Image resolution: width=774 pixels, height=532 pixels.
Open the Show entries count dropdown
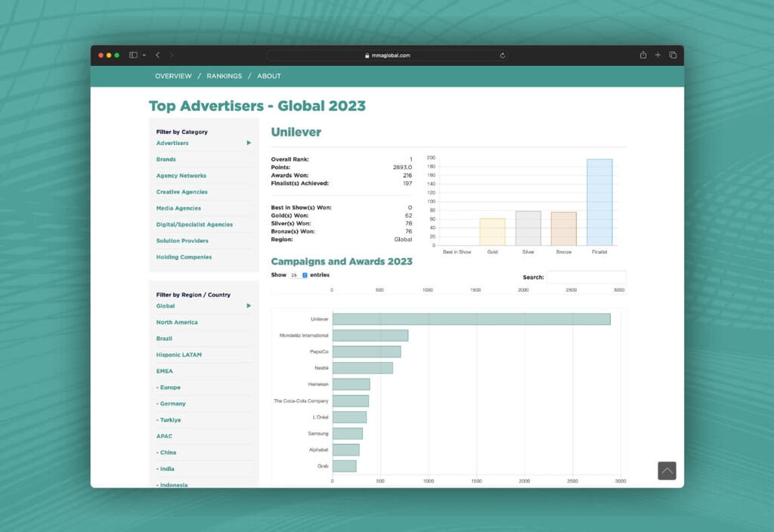pyautogui.click(x=298, y=275)
